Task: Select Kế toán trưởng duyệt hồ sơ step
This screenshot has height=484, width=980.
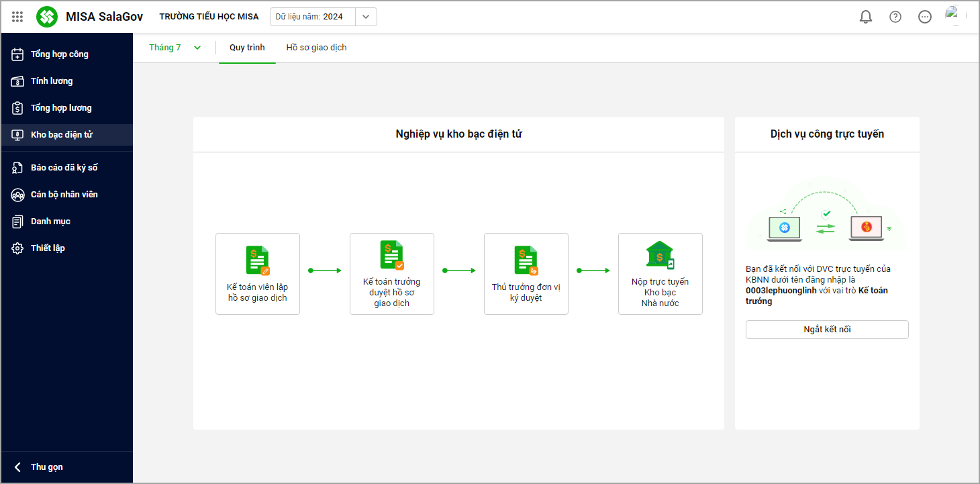Action: click(x=391, y=274)
